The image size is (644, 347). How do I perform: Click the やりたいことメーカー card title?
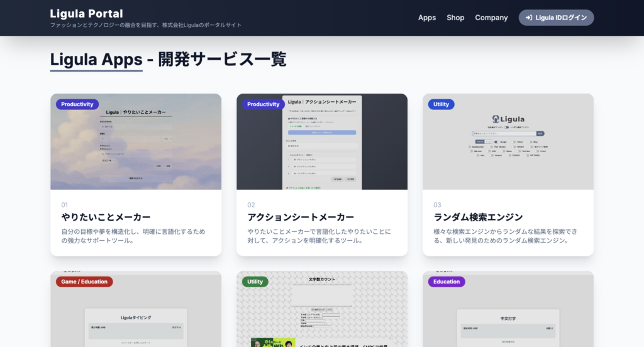[106, 217]
